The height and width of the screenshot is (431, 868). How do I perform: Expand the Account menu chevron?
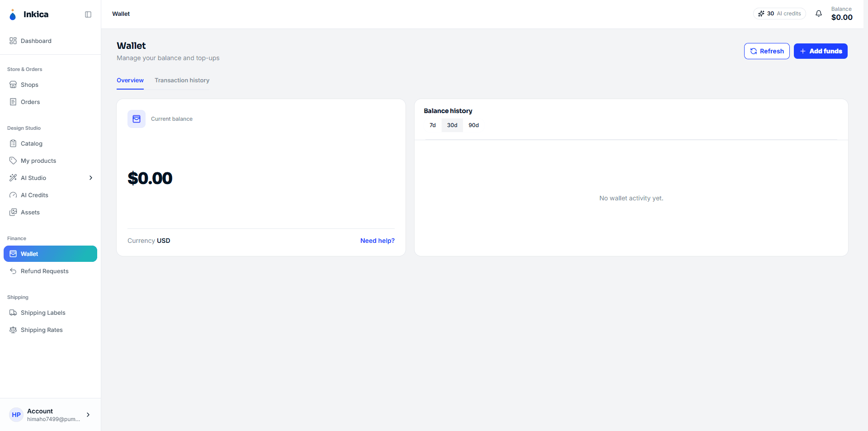88,415
